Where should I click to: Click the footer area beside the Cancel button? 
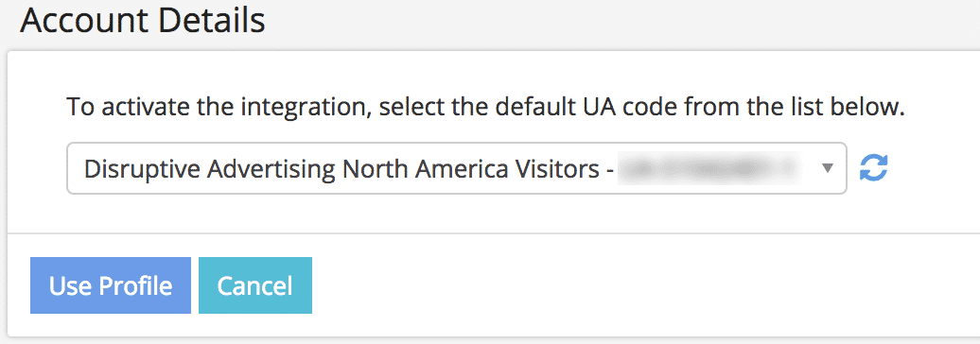tap(644, 285)
